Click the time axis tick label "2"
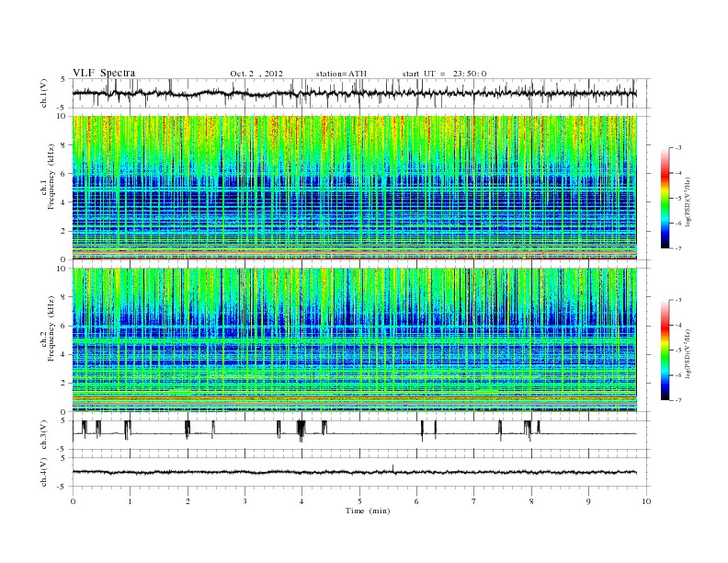728x563 pixels. pos(188,501)
